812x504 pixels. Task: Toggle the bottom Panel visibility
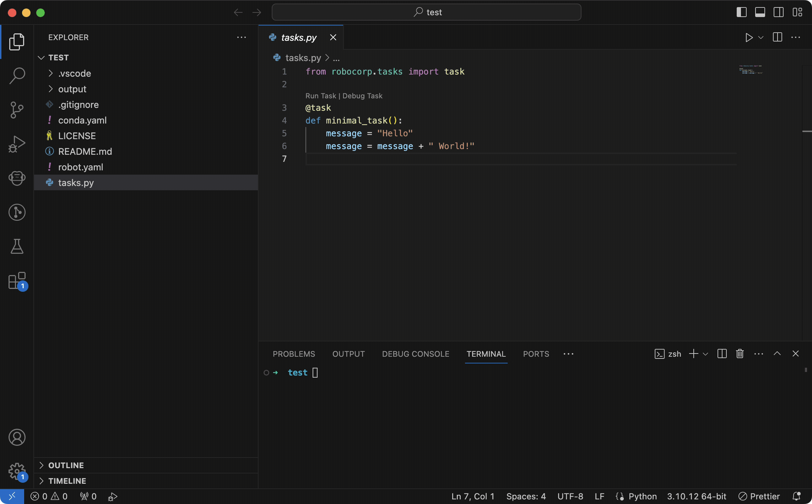coord(760,12)
